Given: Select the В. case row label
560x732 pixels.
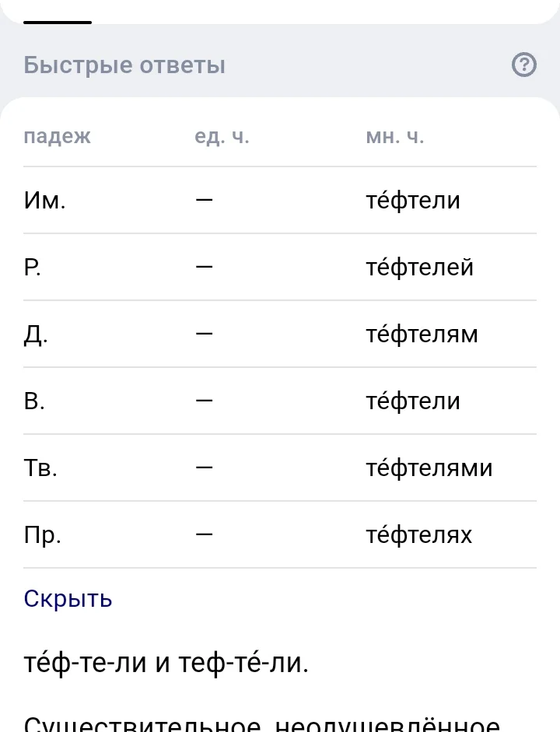Looking at the screenshot, I should coord(34,401).
